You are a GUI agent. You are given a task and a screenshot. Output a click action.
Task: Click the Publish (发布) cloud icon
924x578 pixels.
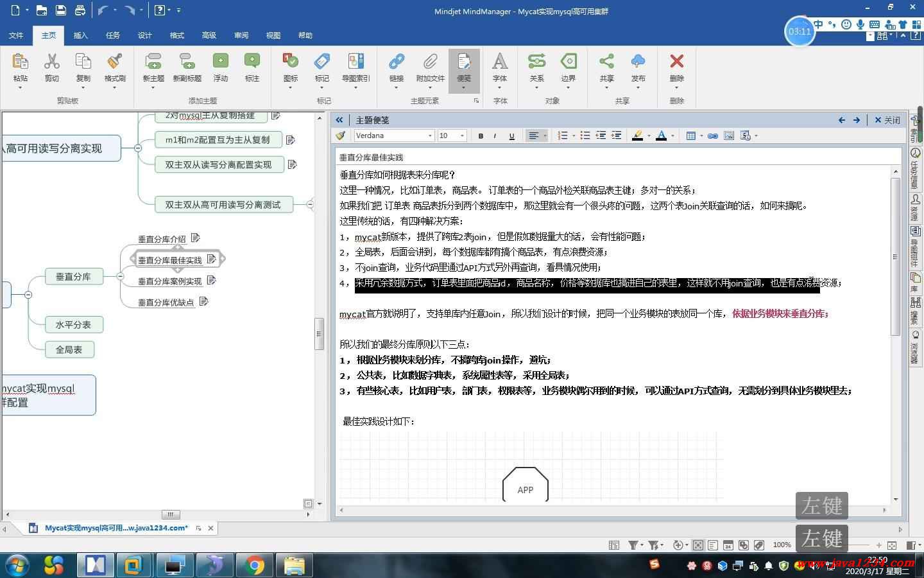tap(638, 62)
